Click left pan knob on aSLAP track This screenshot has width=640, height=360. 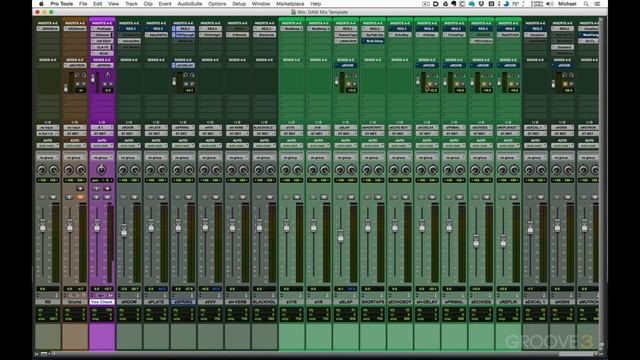click(x=340, y=169)
